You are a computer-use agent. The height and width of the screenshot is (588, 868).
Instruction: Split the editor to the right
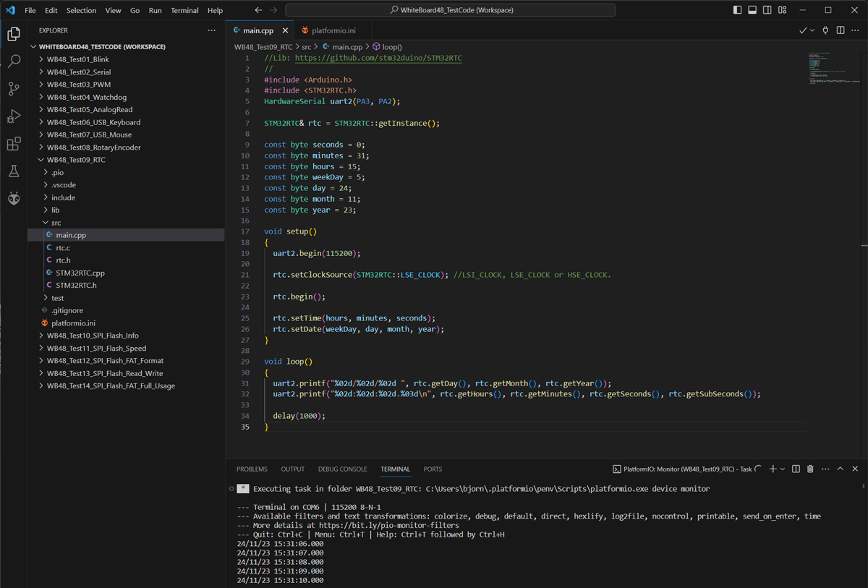(841, 30)
